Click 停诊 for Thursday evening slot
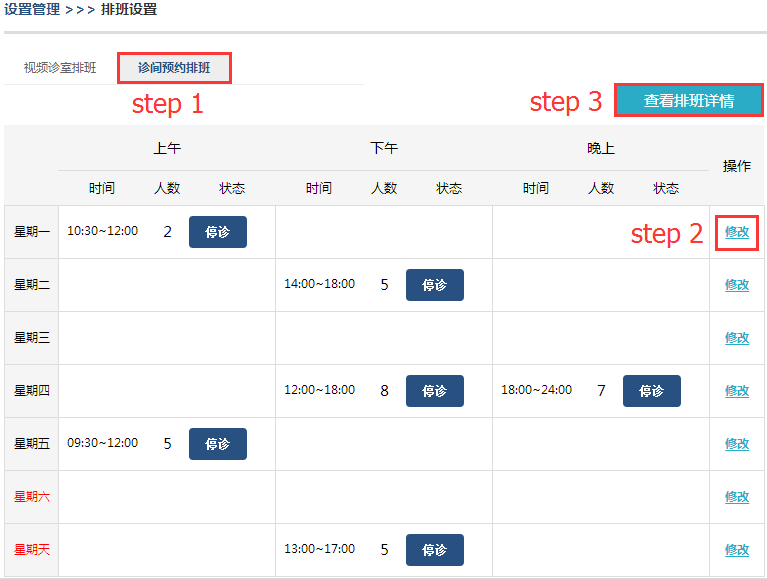This screenshot has width=767, height=579. 651,391
